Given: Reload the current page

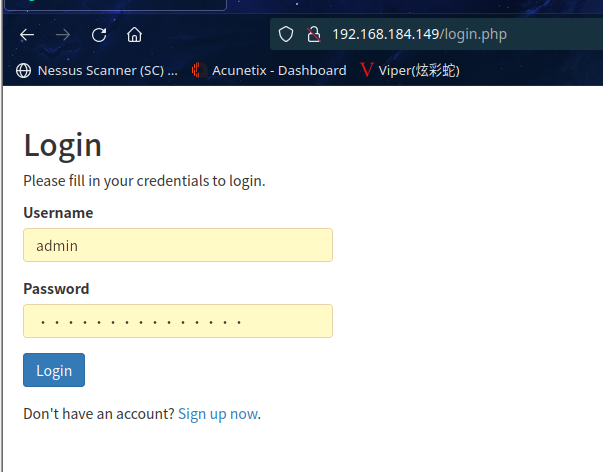Looking at the screenshot, I should pos(99,35).
